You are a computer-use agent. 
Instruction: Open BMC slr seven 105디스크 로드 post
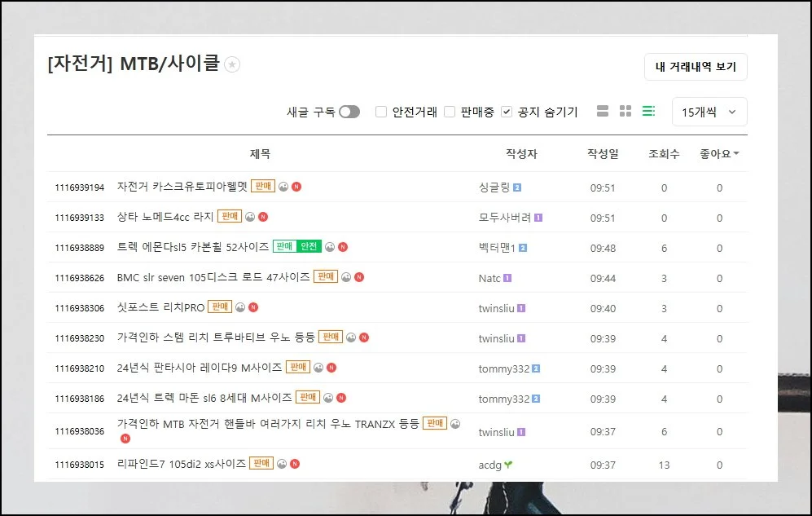click(213, 277)
